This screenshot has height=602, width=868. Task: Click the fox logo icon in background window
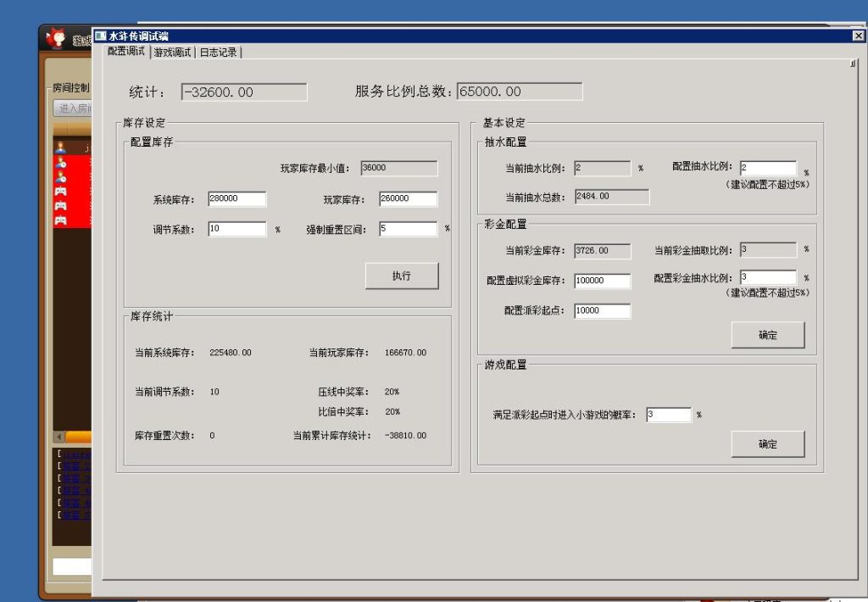tap(56, 39)
